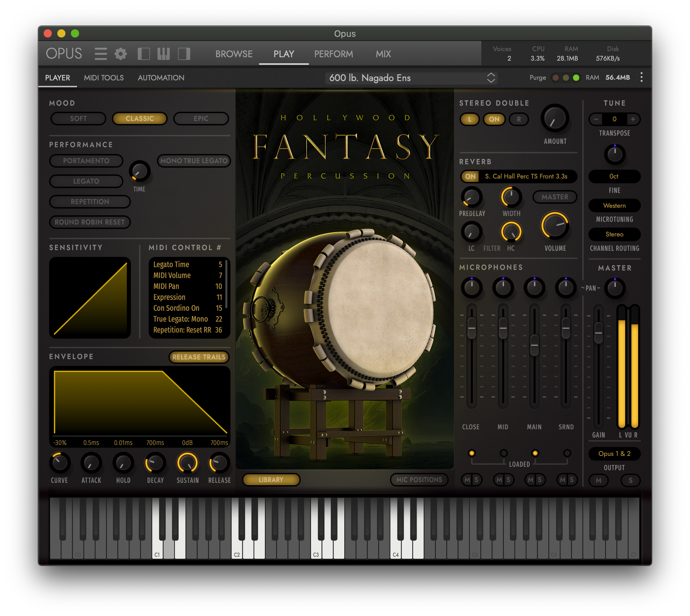Switch to the PERFORM page
The image size is (690, 616).
333,54
